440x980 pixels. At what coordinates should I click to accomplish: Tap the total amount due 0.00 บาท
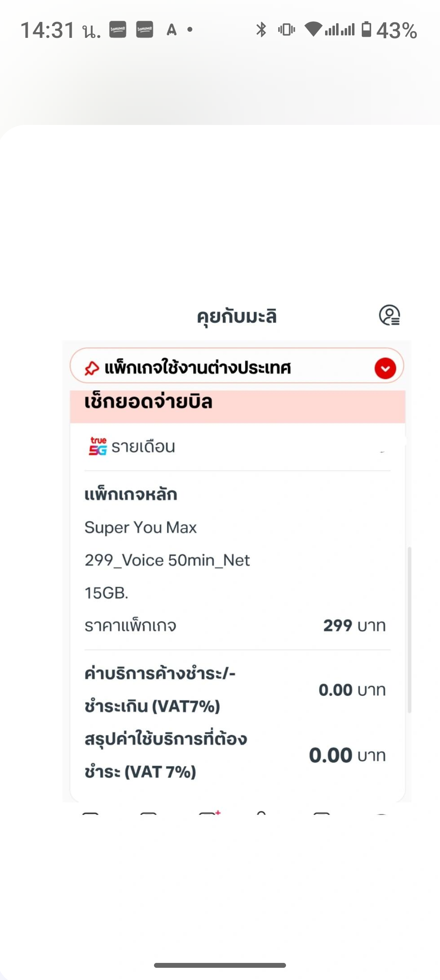click(347, 755)
